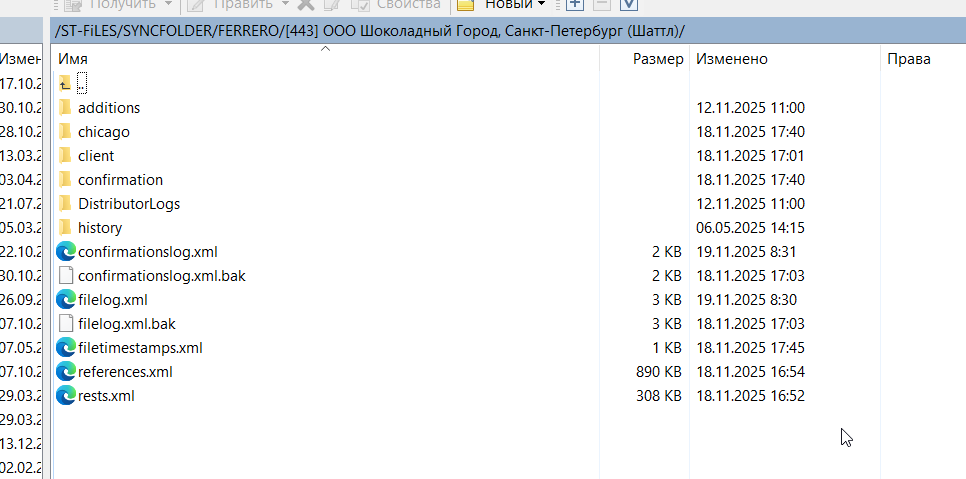
Task: Click the delete X toolbar icon
Action: (x=305, y=4)
